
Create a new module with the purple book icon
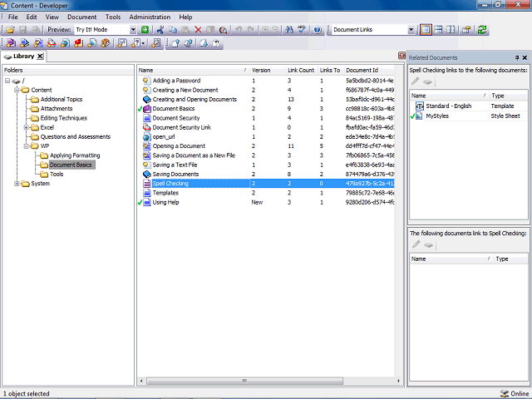pos(11,43)
